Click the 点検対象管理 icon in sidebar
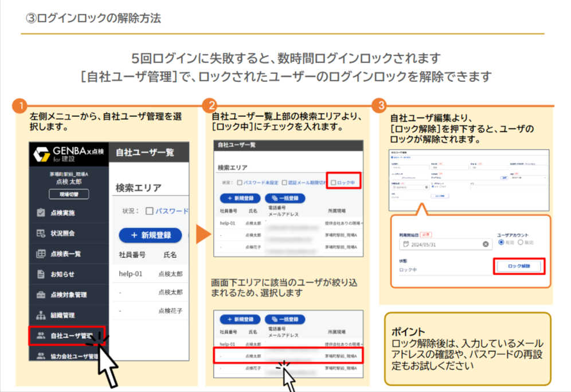The height and width of the screenshot is (392, 571). click(x=41, y=295)
